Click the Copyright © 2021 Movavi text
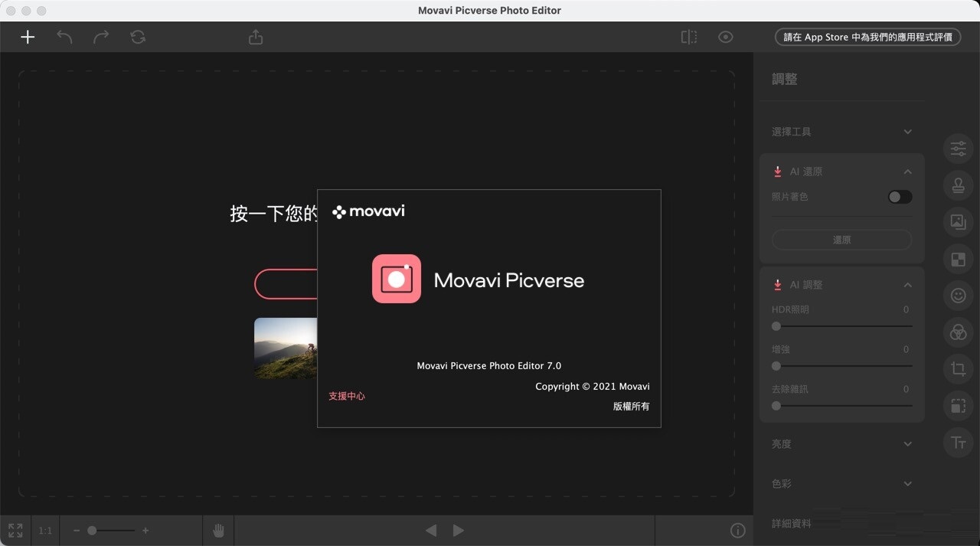 (593, 386)
